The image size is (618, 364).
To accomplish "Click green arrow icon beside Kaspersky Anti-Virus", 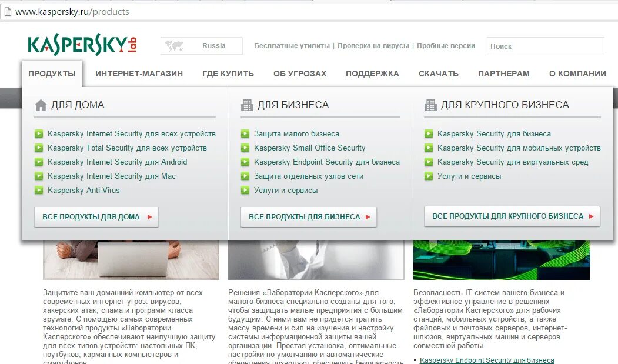I will pyautogui.click(x=39, y=191).
